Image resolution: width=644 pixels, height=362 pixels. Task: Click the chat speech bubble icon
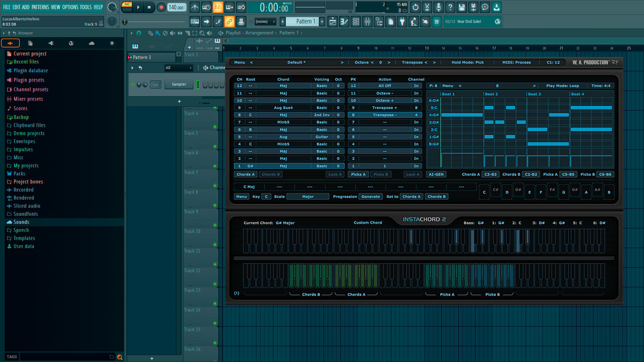[x=485, y=8]
